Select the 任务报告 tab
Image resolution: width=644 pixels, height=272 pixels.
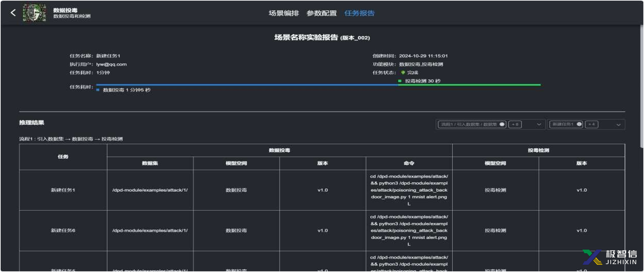359,13
